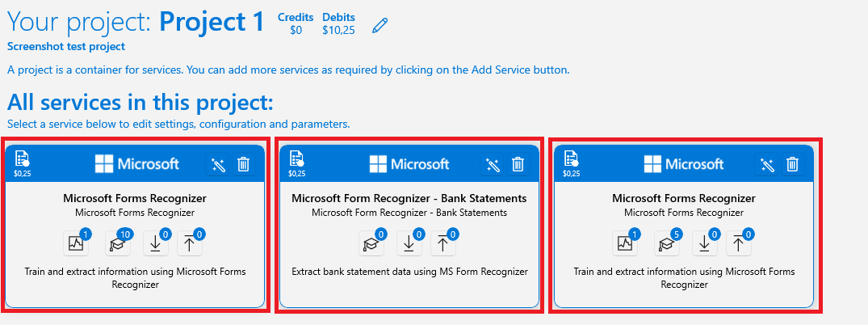Click magic wand on third Forms Recognizer card
The width and height of the screenshot is (868, 325).
(x=767, y=165)
